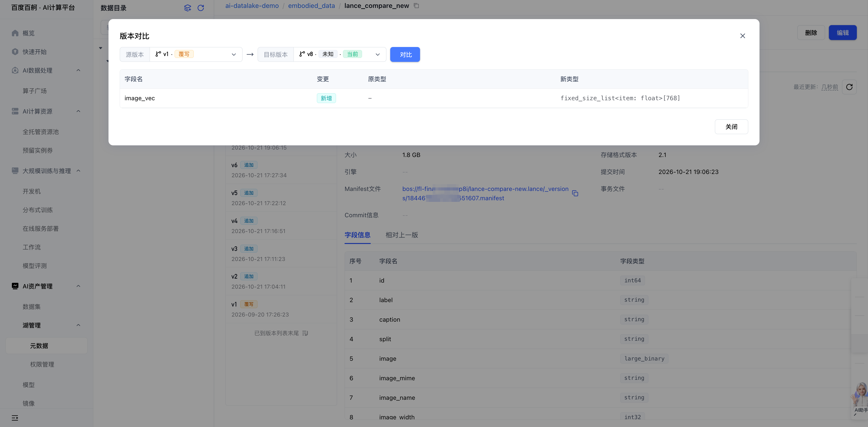Click the 删除 button
This screenshot has width=868, height=427.
(811, 33)
